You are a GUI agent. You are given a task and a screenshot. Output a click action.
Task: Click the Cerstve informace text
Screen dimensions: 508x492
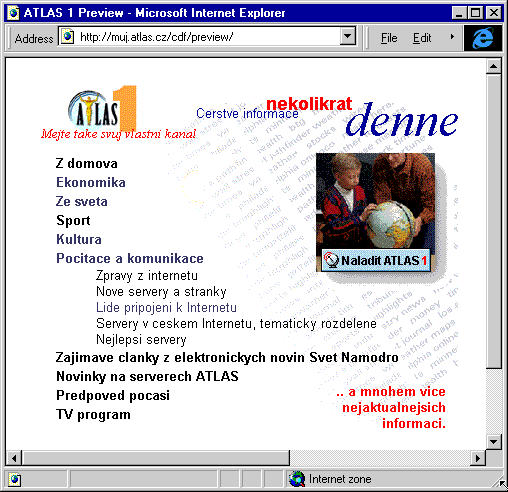click(x=247, y=114)
